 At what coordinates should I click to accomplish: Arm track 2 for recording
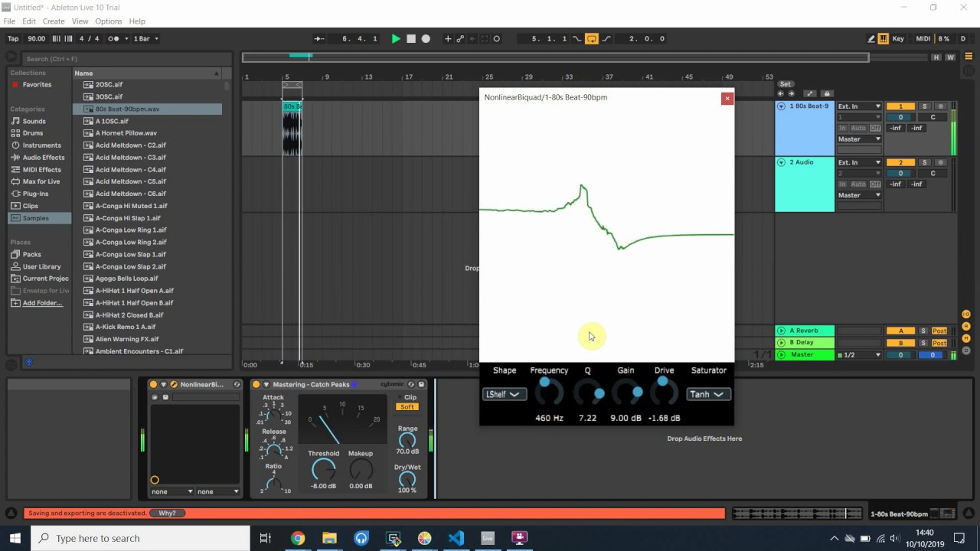click(941, 162)
